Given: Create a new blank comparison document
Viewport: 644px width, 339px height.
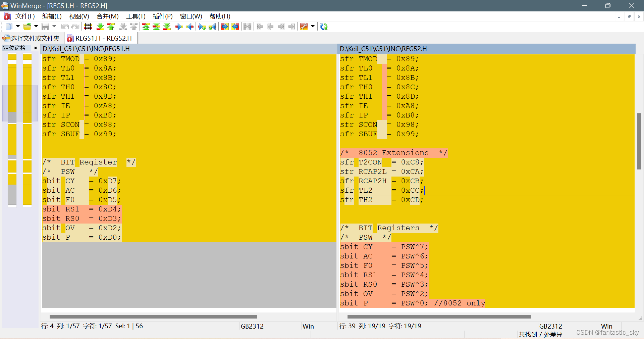Looking at the screenshot, I should [x=9, y=27].
